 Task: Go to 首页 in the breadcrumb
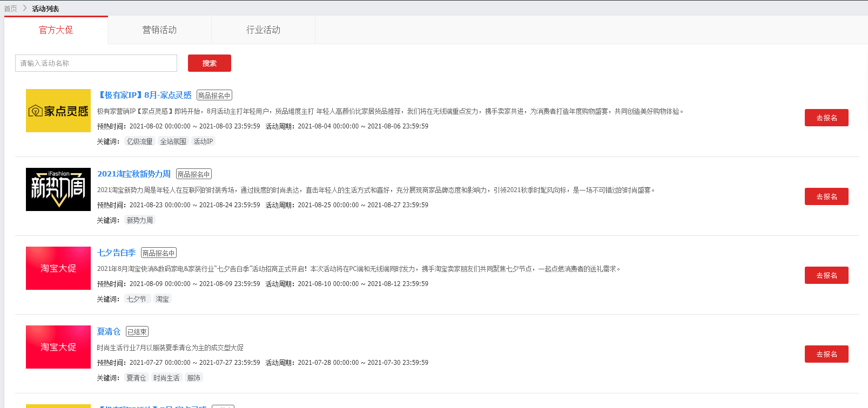11,9
